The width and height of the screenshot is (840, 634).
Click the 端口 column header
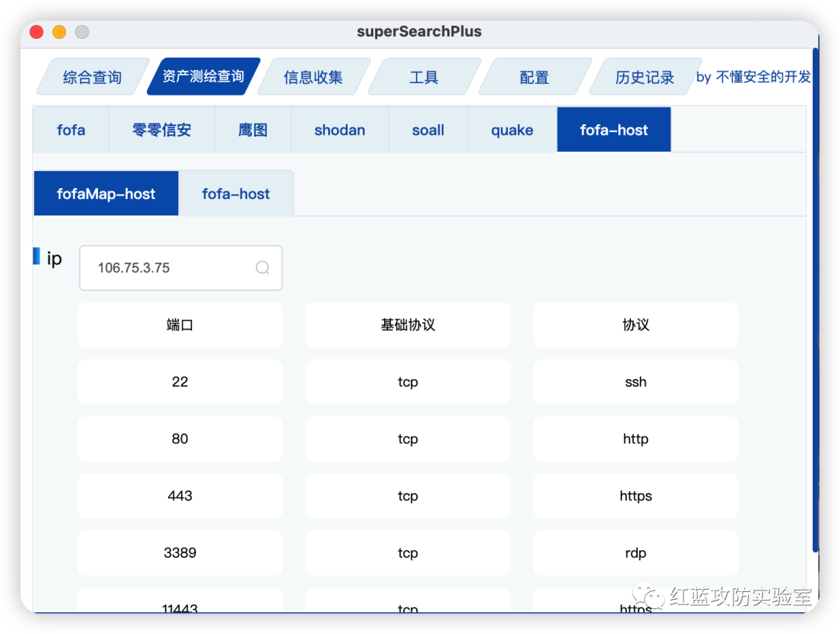180,324
